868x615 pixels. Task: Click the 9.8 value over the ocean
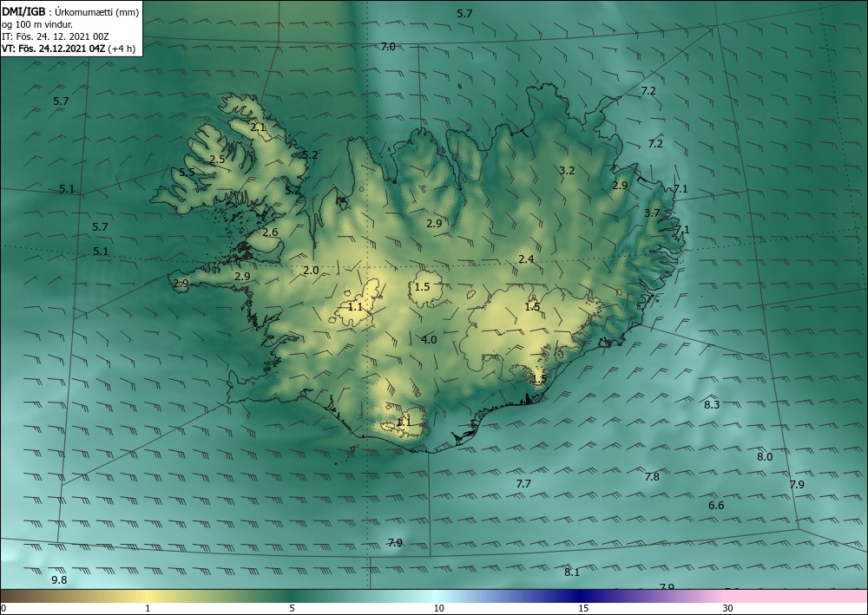coord(59,580)
